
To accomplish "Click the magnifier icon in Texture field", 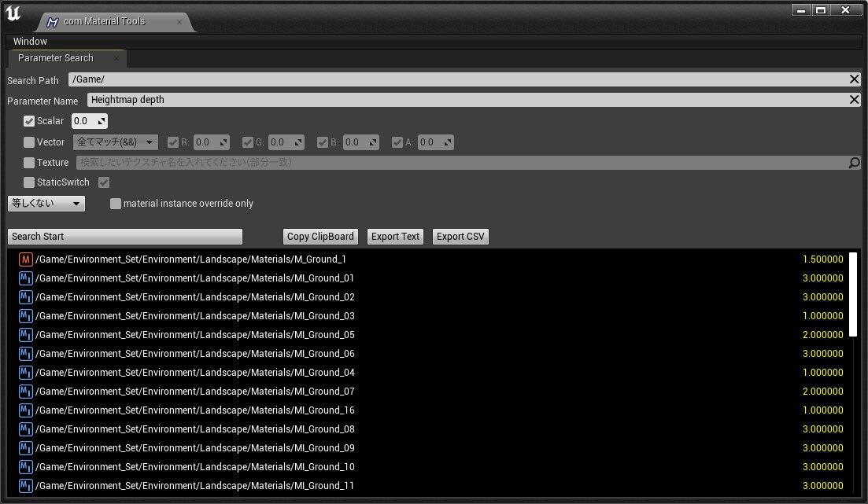I will click(x=855, y=163).
